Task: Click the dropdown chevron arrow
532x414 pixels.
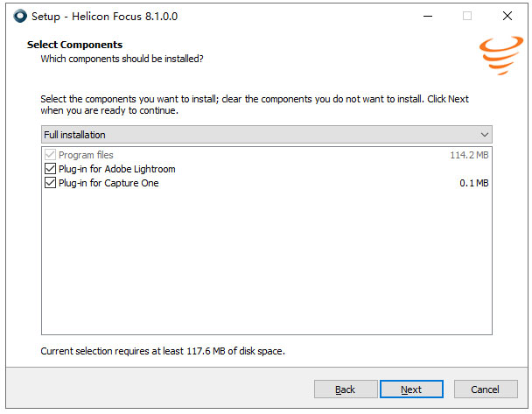Action: point(485,135)
